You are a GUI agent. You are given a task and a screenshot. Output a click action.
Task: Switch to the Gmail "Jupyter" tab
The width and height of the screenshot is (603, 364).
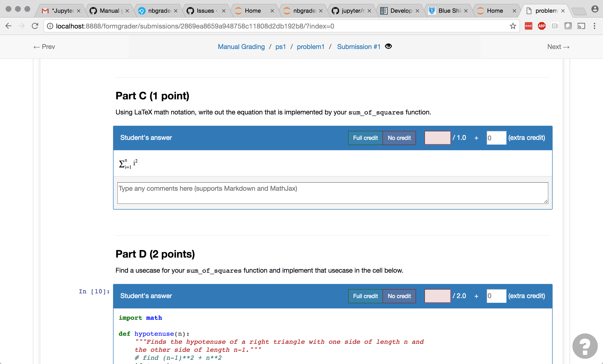pos(59,11)
